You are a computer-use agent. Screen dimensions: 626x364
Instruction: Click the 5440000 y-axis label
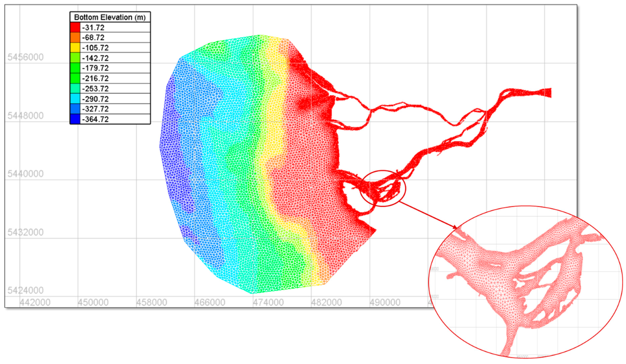point(26,174)
